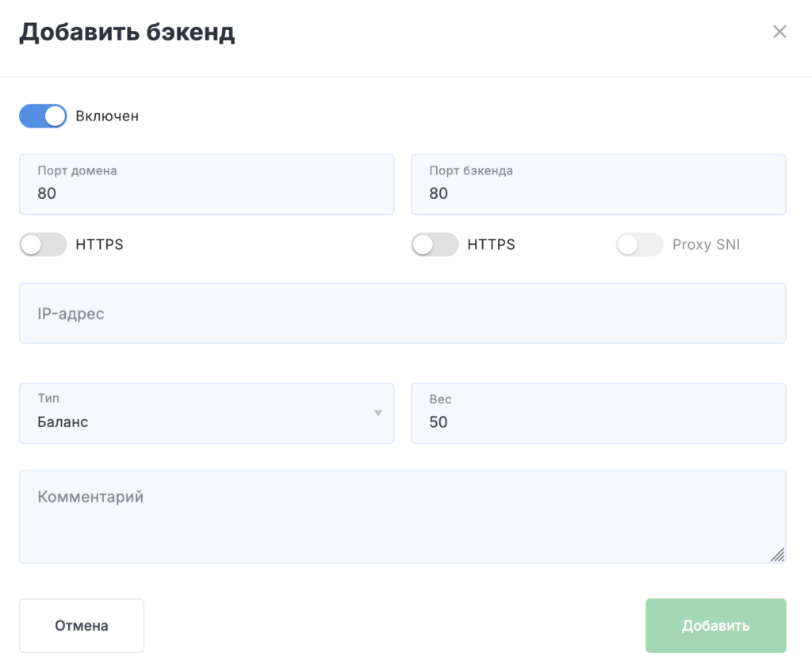This screenshot has width=812, height=672.
Task: Enable HTTPS toggle under Порт бэкенда
Action: pos(435,245)
